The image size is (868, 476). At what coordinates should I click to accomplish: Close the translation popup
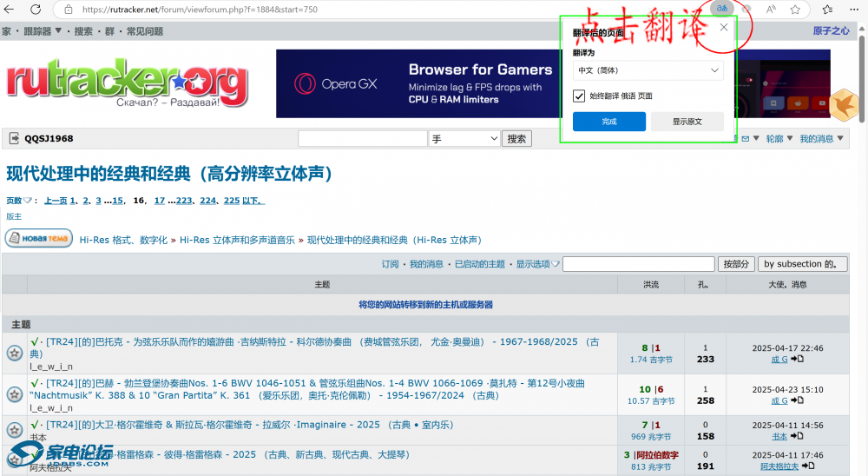(x=724, y=28)
